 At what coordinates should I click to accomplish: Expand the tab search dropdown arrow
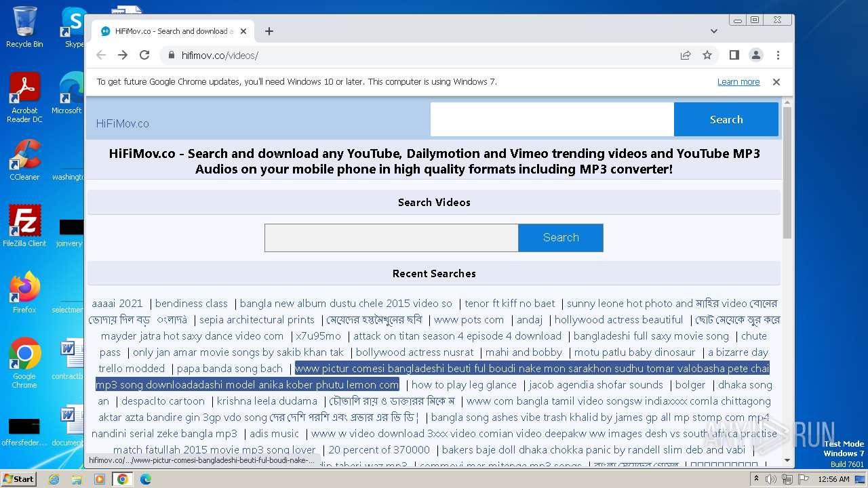click(x=714, y=31)
